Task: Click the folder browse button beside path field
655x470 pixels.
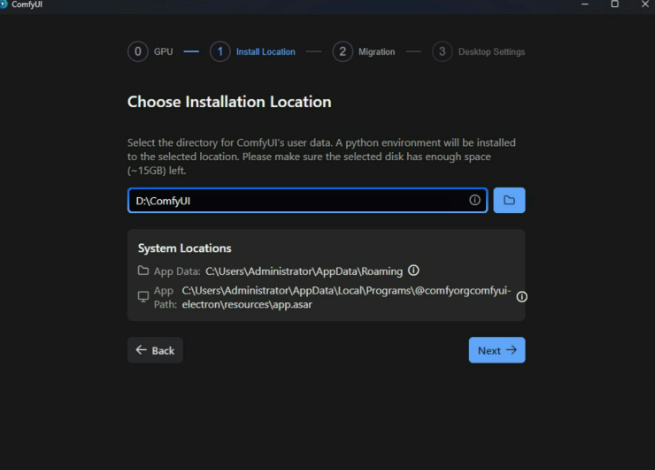Action: tap(509, 200)
